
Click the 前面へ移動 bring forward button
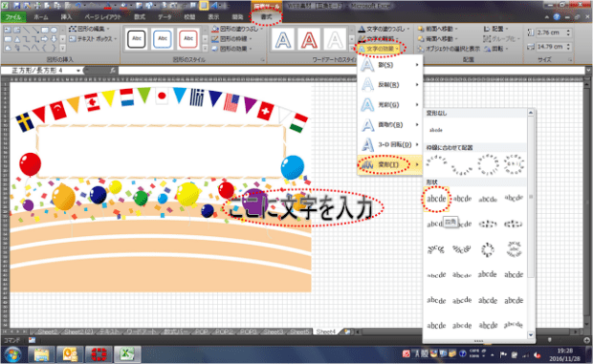tap(438, 29)
